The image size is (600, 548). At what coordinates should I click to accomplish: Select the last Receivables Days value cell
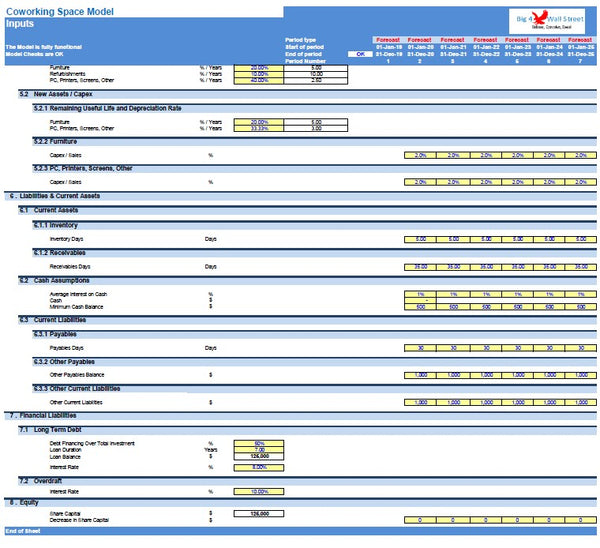tap(582, 267)
